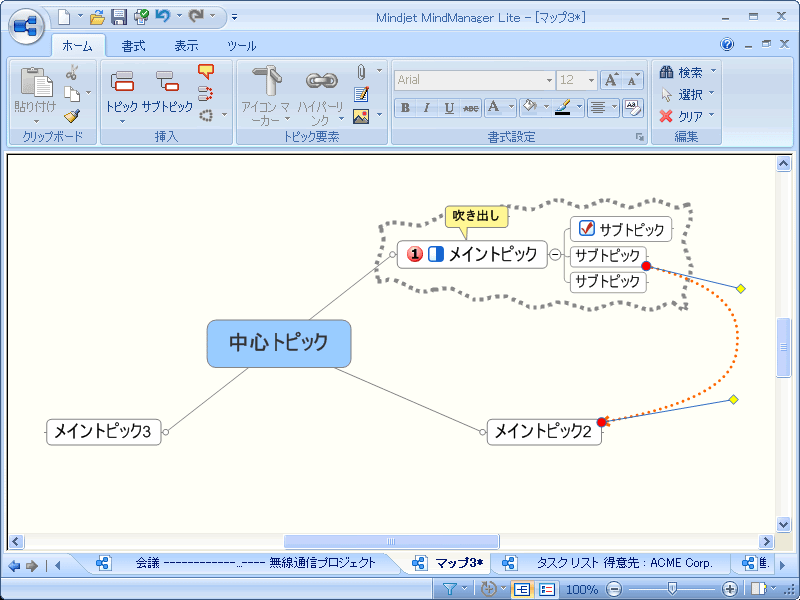Expand the 貼り付け paste options arrow
This screenshot has width=800, height=600.
[x=36, y=121]
